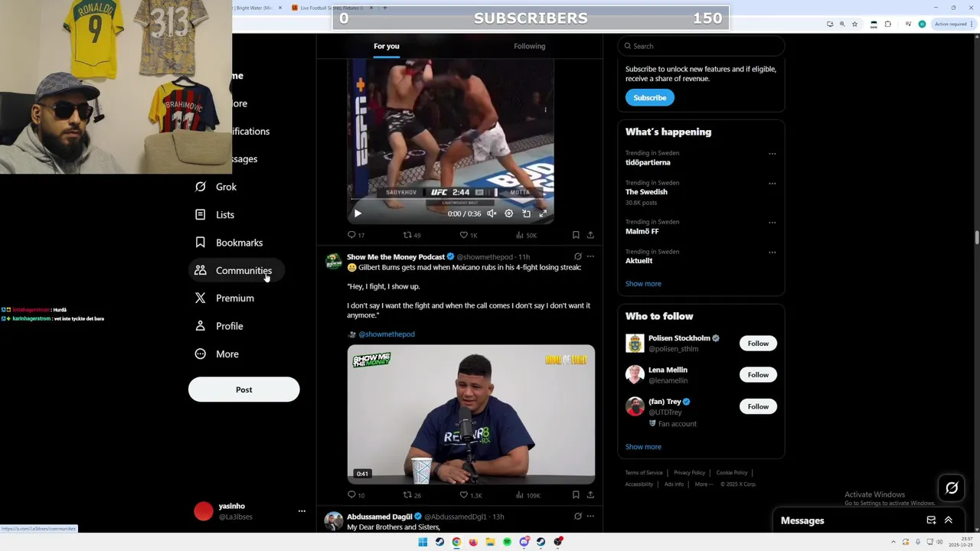Bookmark the UFC video post
This screenshot has width=980, height=551.
(576, 235)
